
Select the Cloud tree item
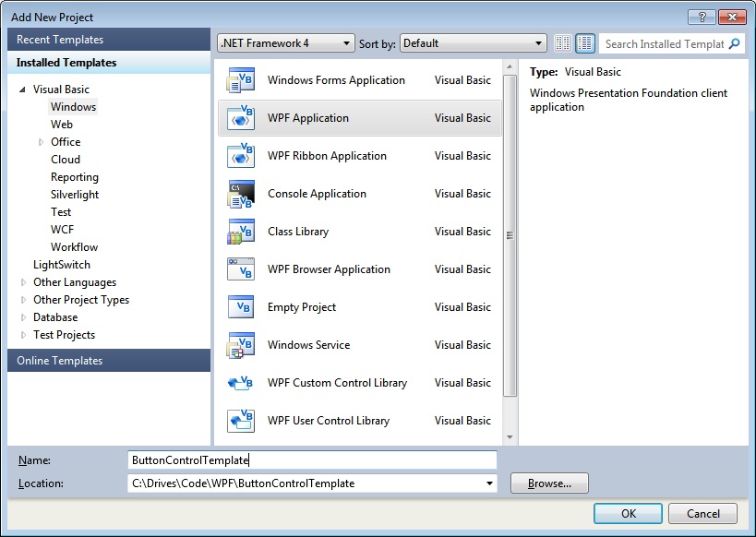[66, 160]
